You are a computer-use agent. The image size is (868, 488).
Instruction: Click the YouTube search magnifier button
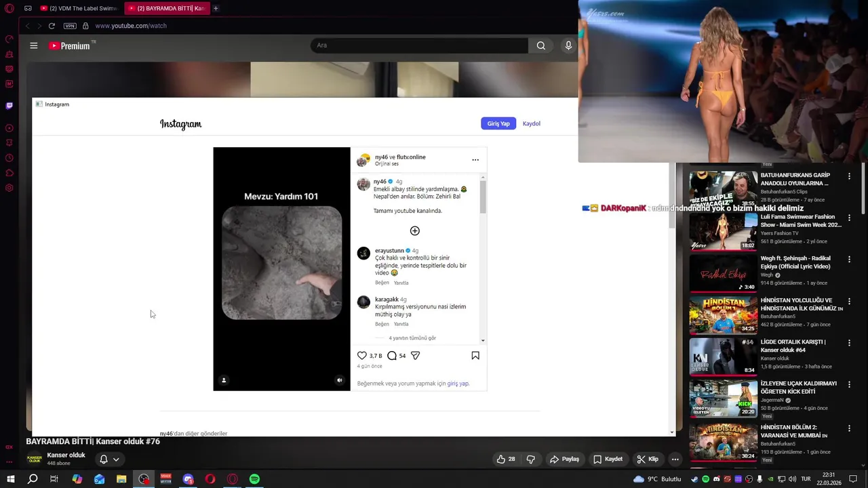(540, 45)
